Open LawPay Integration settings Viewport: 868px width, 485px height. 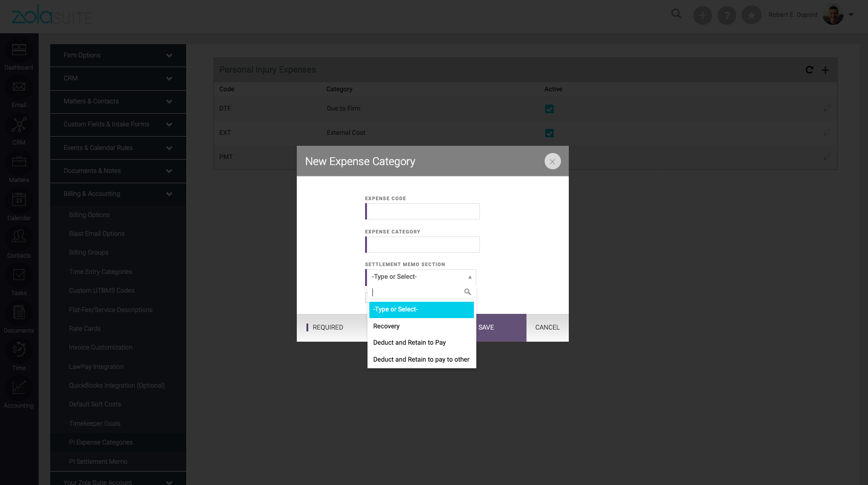(96, 366)
